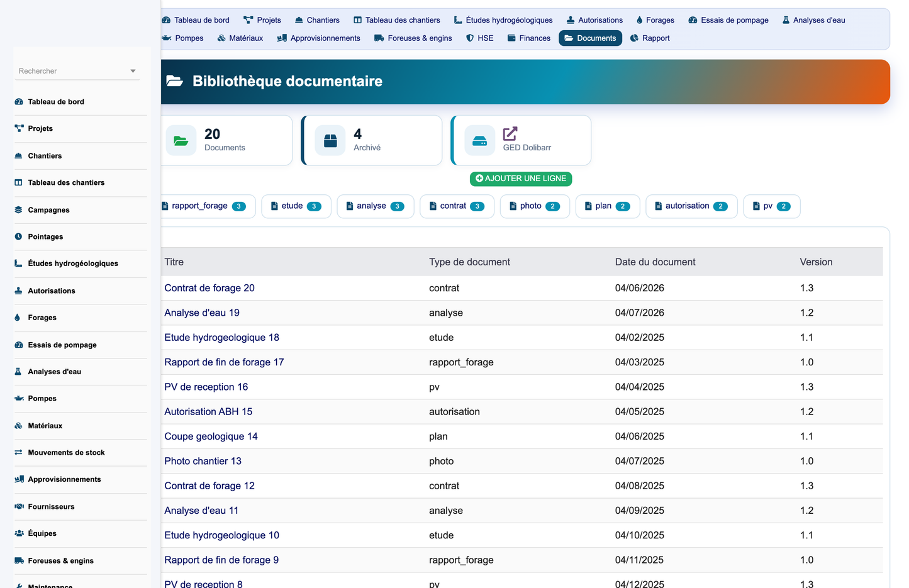Filter by contrat document type chip
The height and width of the screenshot is (588, 909).
coord(457,206)
